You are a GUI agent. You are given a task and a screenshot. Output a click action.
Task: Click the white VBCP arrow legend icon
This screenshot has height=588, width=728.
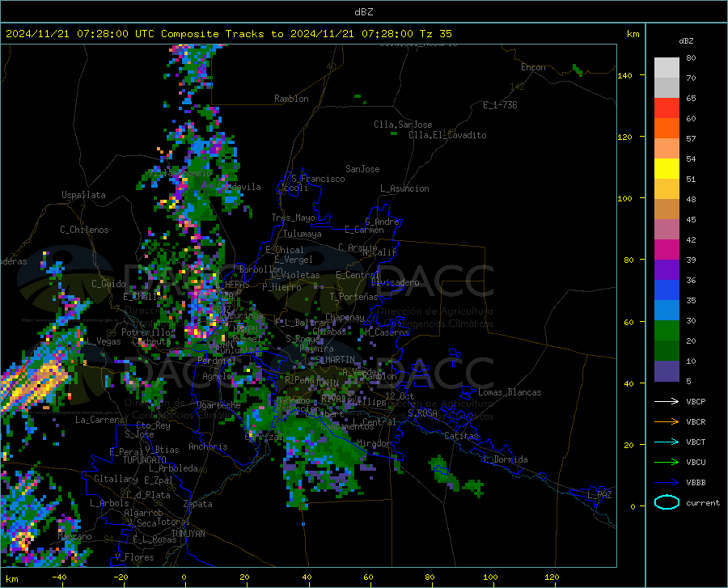click(x=667, y=401)
